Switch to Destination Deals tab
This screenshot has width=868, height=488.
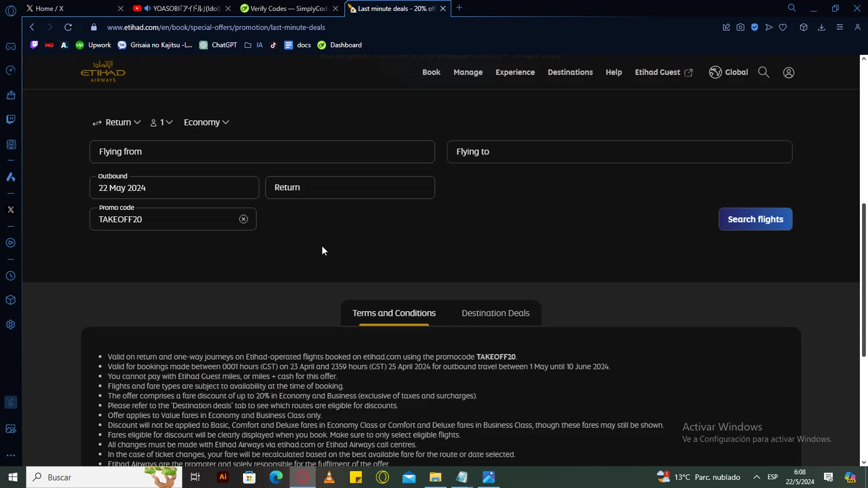(x=495, y=313)
